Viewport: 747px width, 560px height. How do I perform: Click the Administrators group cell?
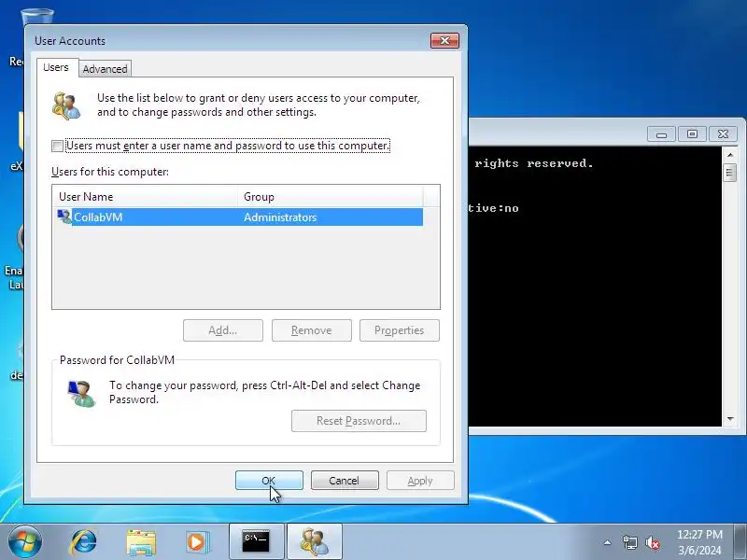280,217
